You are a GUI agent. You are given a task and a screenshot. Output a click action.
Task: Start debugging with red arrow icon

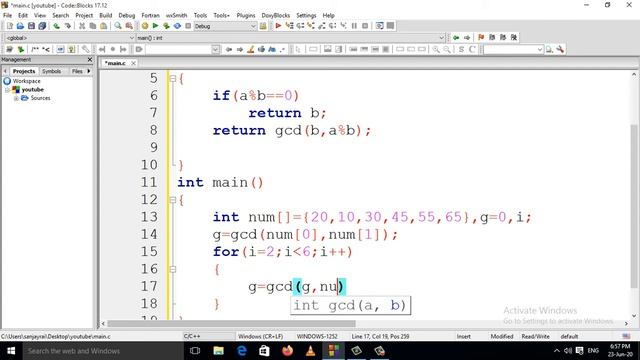[278, 26]
